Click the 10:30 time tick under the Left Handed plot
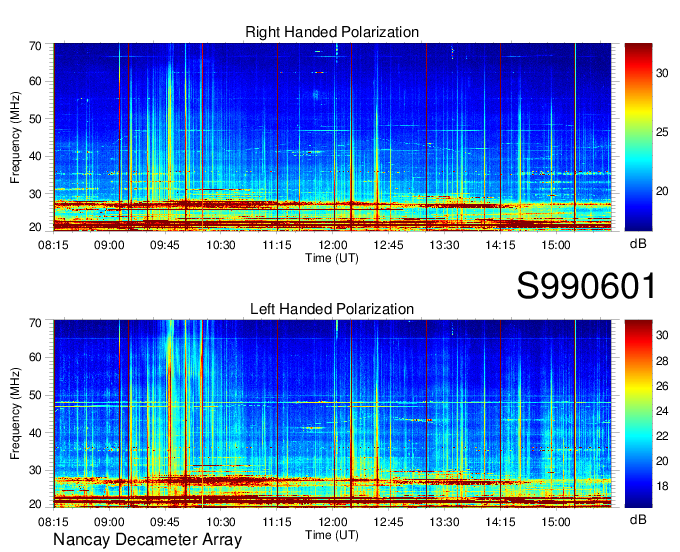680x552 pixels. [x=221, y=522]
